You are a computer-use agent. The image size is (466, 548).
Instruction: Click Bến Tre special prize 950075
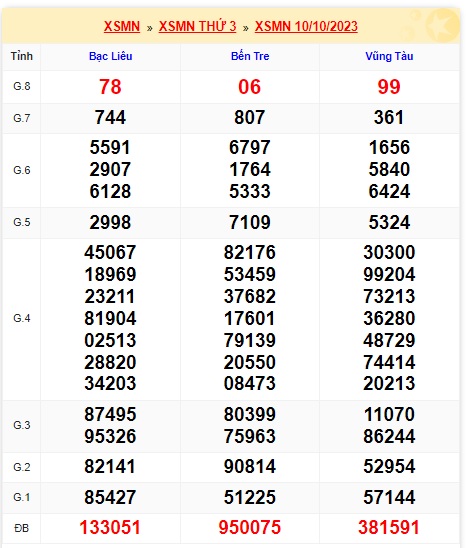click(x=250, y=527)
